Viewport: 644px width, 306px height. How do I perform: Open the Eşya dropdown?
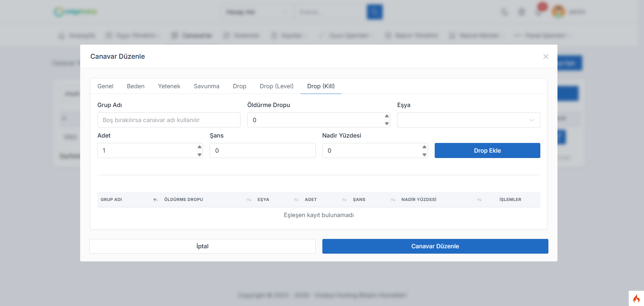(x=469, y=120)
